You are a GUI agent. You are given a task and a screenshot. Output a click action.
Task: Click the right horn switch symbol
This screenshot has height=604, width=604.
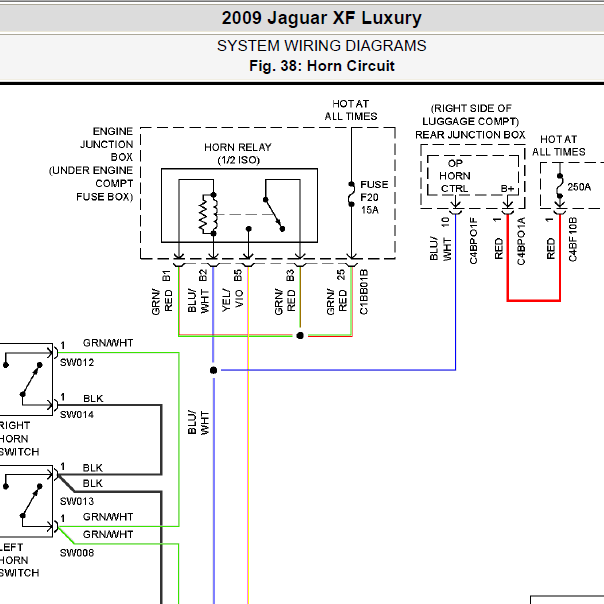27,379
